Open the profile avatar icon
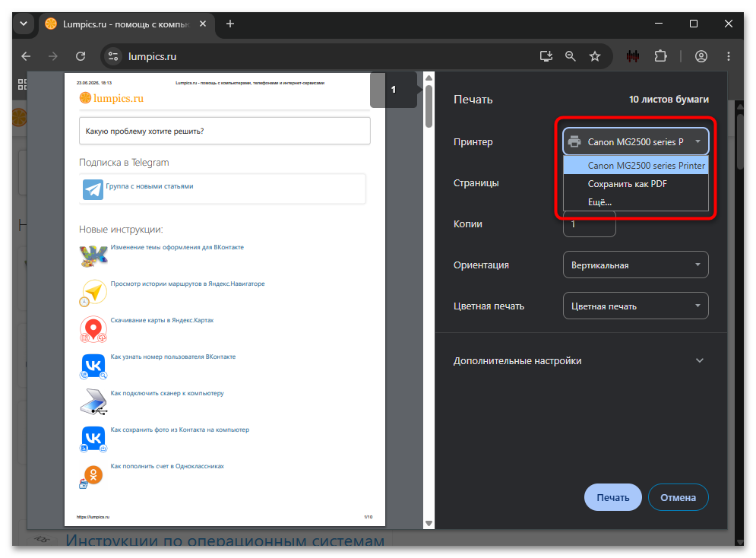This screenshot has height=558, width=756. tap(701, 56)
